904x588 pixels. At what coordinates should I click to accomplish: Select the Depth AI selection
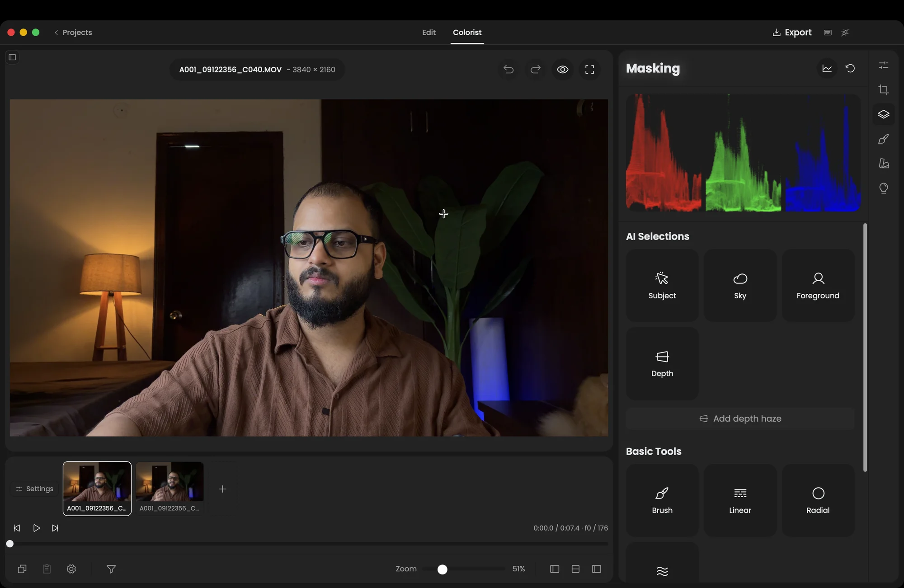click(662, 363)
